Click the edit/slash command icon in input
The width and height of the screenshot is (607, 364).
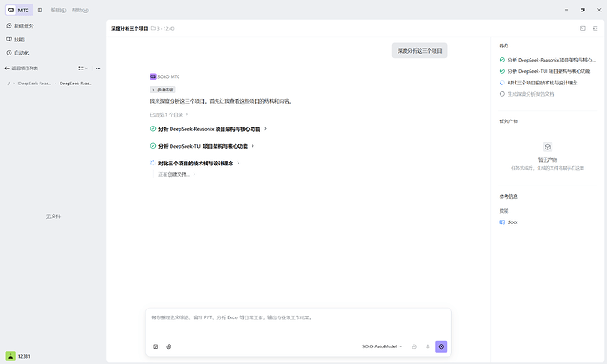[156, 346]
